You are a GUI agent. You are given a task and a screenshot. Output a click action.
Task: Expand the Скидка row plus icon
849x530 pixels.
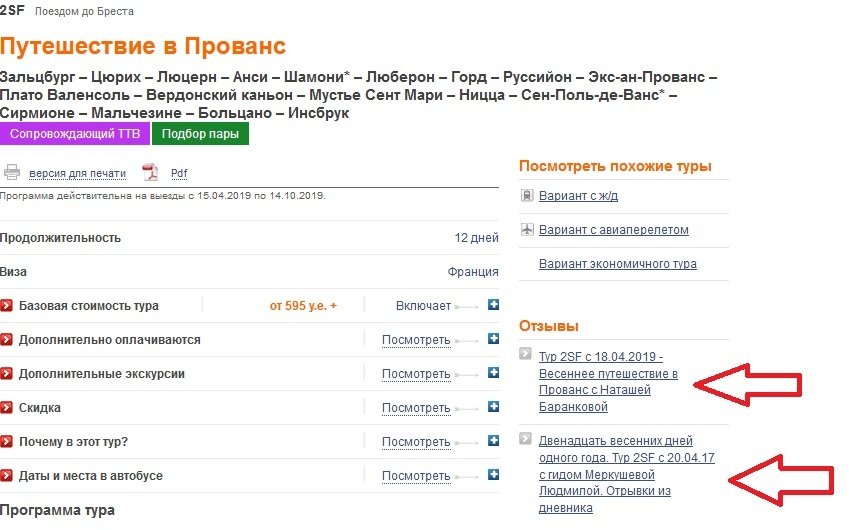493,408
